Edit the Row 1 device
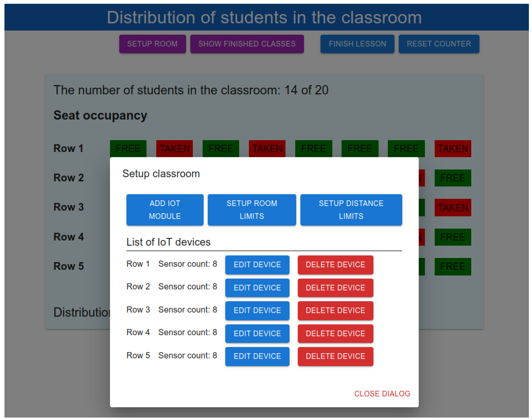The width and height of the screenshot is (532, 420). click(257, 265)
